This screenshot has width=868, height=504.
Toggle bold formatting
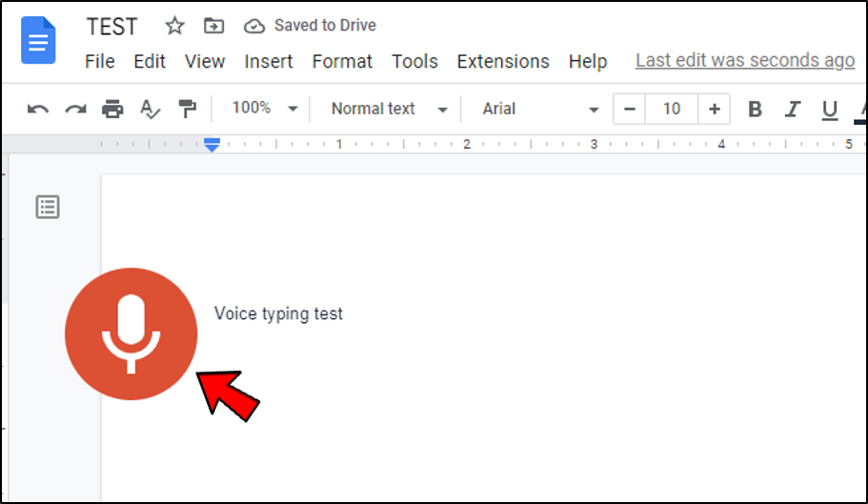[x=755, y=109]
